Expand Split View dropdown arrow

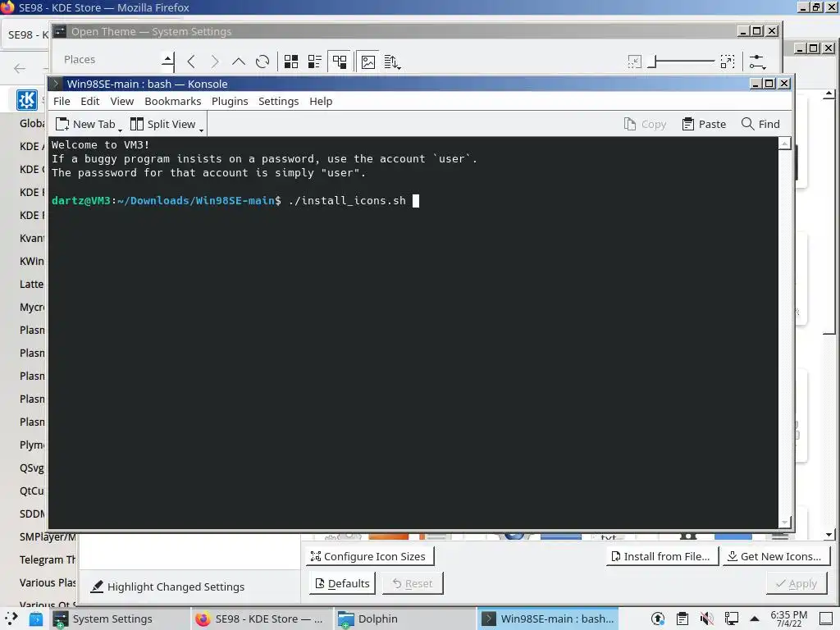click(x=202, y=129)
